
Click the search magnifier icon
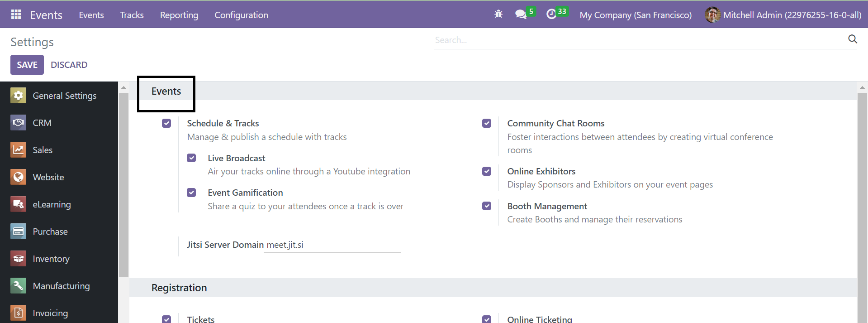853,39
